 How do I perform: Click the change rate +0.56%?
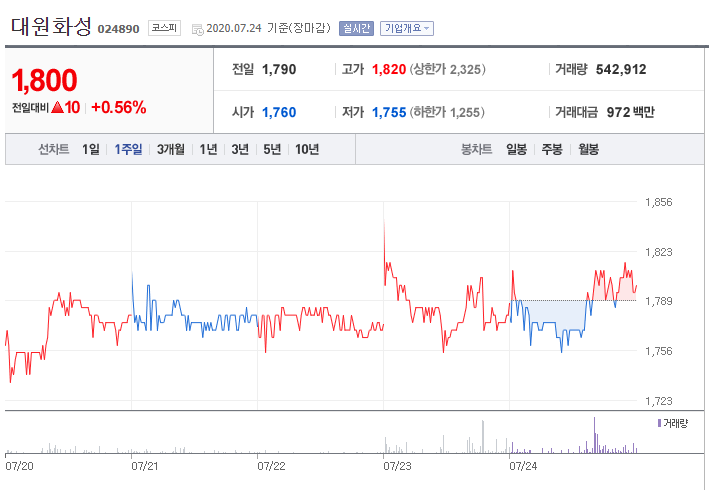[x=118, y=108]
